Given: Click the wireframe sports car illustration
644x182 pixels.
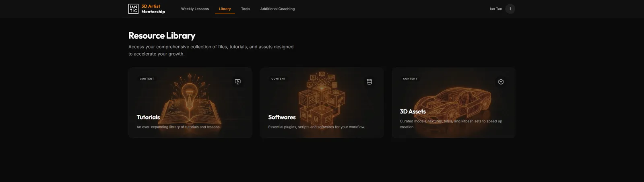Looking at the screenshot, I should 453,104.
